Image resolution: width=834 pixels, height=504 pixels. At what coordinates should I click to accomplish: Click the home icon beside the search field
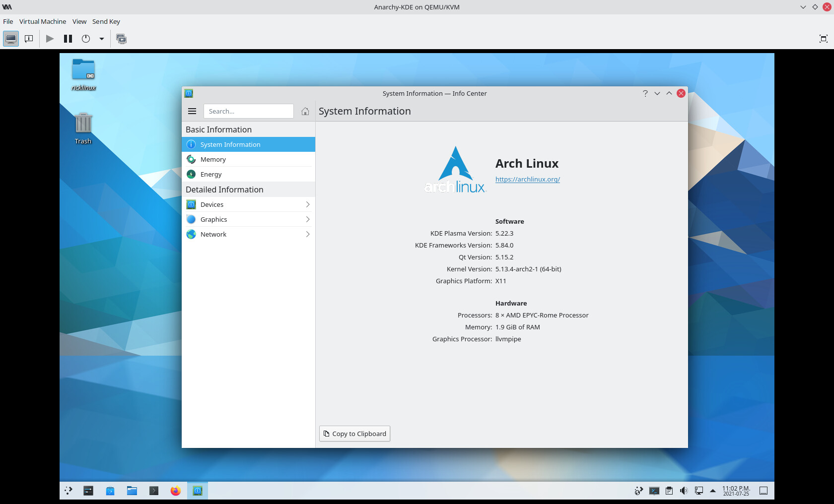coord(305,111)
